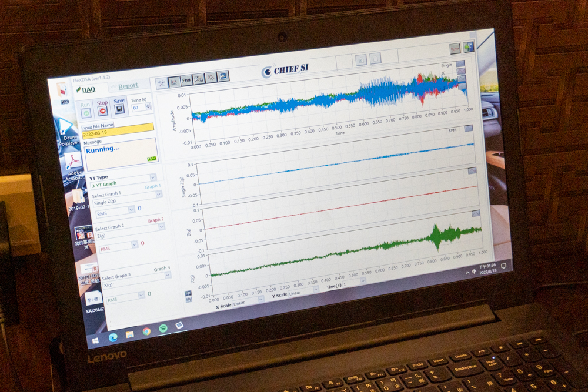Screen dimensions: 588x392
Task: Open Daum Potplayer desktop shortcut
Action: coord(67,131)
